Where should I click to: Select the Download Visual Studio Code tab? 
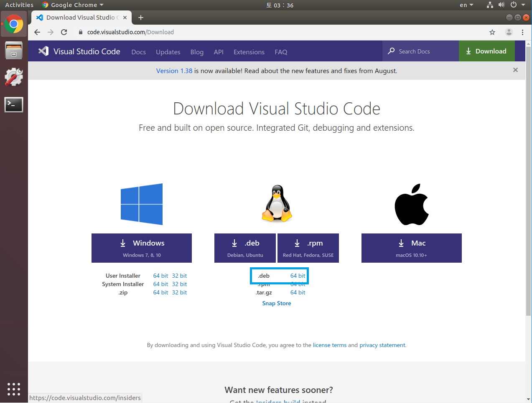81,18
